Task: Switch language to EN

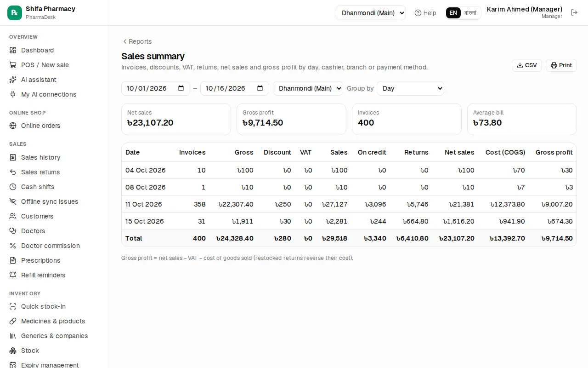Action: [x=453, y=13]
